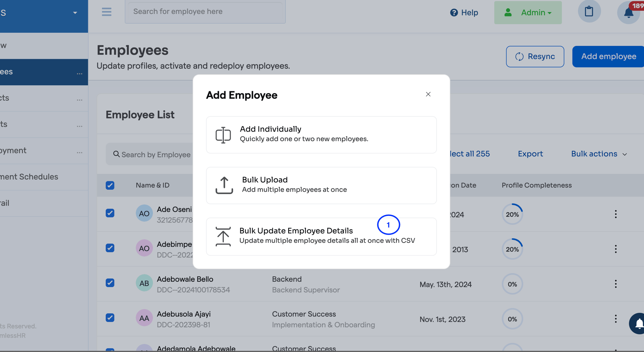Image resolution: width=644 pixels, height=352 pixels.
Task: Click the ID DDC-202398-81
Action: (x=183, y=325)
